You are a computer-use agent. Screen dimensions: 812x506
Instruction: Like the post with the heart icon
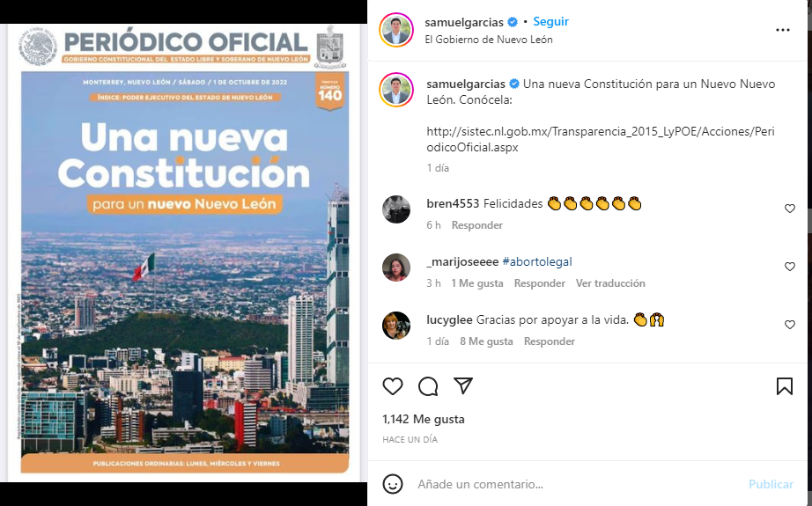click(x=393, y=386)
